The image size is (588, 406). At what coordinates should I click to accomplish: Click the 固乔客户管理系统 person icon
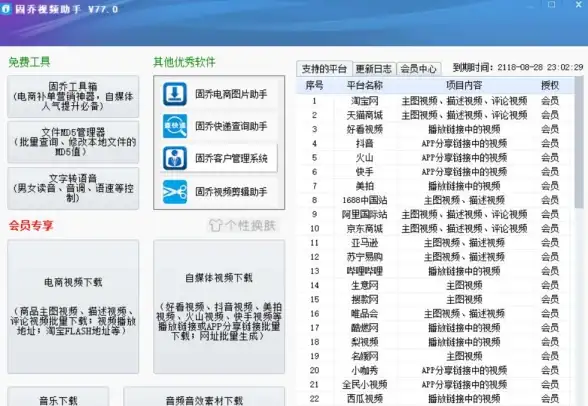(175, 158)
